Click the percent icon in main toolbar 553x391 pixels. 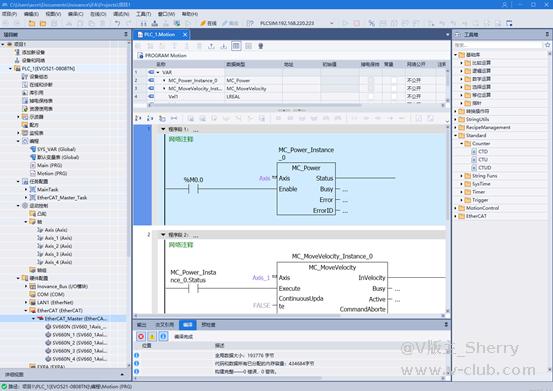pyautogui.click(x=371, y=23)
